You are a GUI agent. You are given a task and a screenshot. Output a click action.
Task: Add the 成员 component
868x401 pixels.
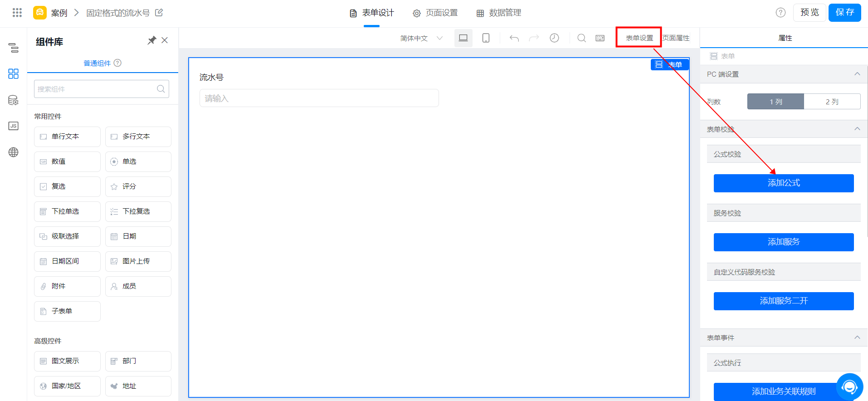click(x=138, y=286)
